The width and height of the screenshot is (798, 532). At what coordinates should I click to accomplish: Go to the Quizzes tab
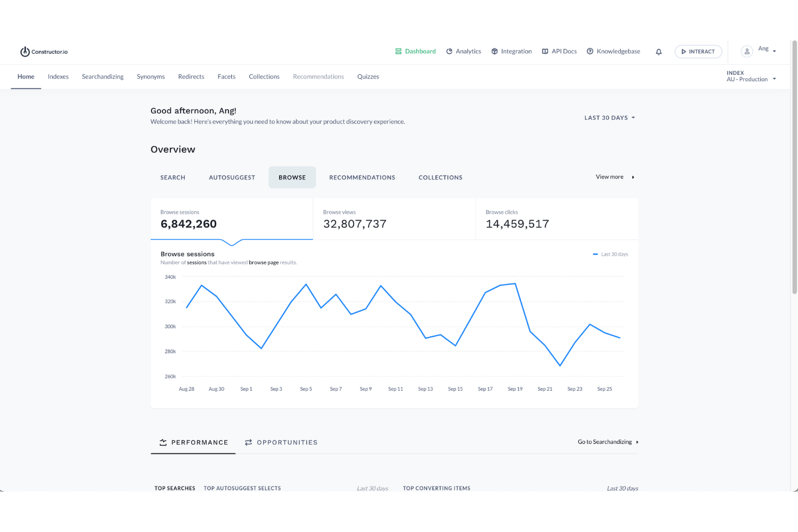(x=368, y=77)
